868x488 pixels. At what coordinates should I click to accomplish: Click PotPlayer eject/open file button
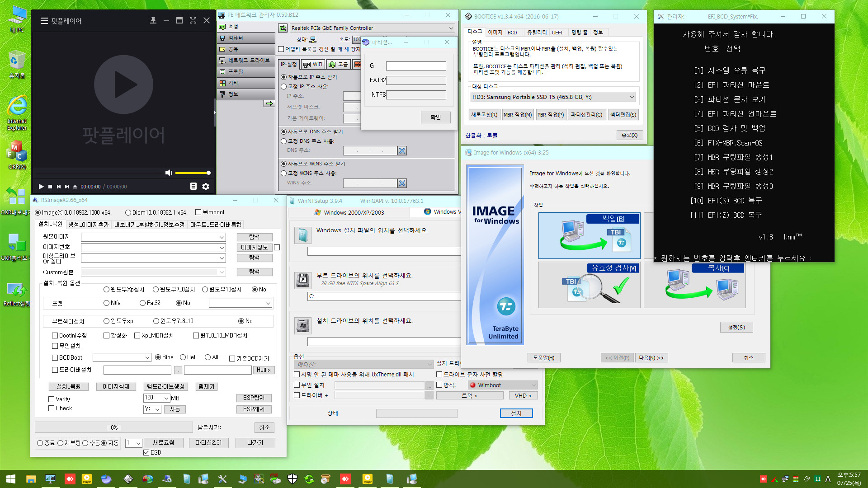click(75, 187)
